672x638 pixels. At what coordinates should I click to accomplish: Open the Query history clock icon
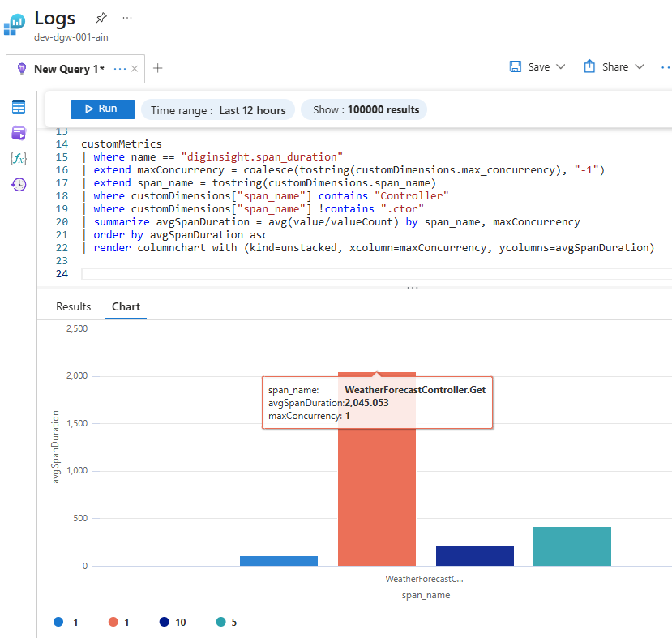[18, 184]
